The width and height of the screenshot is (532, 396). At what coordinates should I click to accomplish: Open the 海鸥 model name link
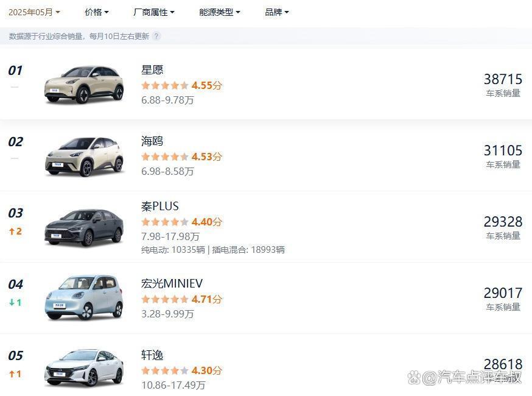152,141
